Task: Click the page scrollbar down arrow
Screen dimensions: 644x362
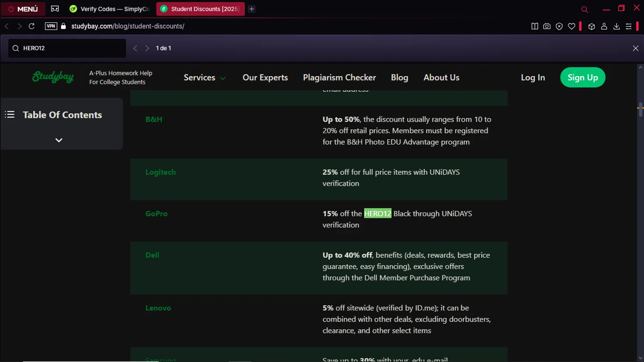Action: (x=640, y=358)
